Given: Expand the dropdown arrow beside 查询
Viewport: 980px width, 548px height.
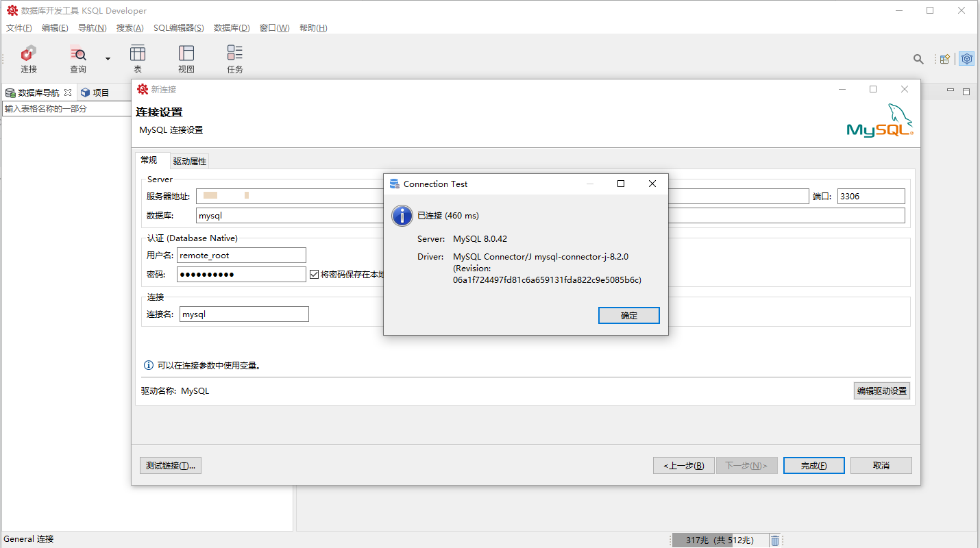Looking at the screenshot, I should tap(108, 59).
